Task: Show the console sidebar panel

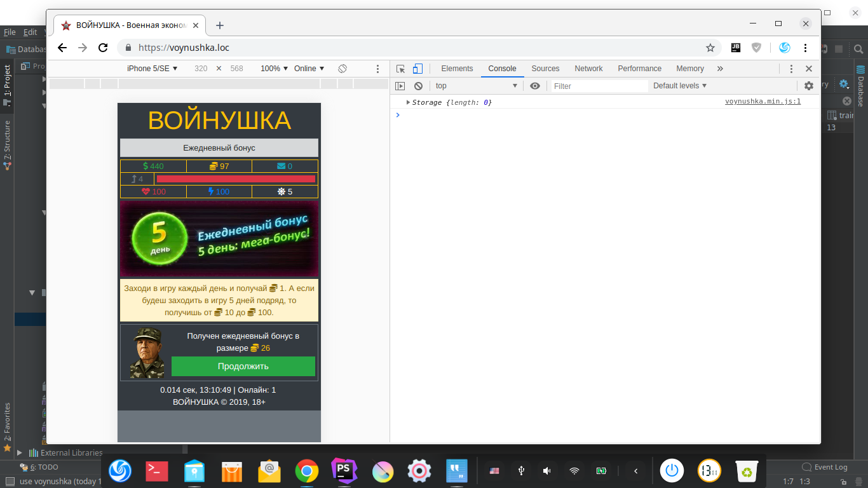Action: coord(400,86)
